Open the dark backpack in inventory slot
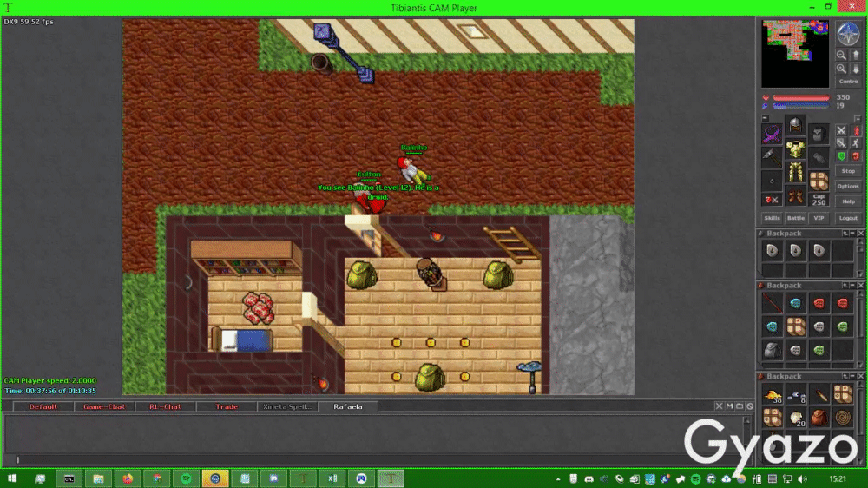The height and width of the screenshot is (488, 868). pos(819,134)
